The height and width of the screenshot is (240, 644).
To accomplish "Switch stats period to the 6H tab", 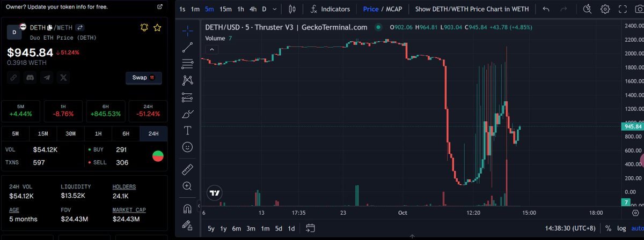I will coord(126,133).
